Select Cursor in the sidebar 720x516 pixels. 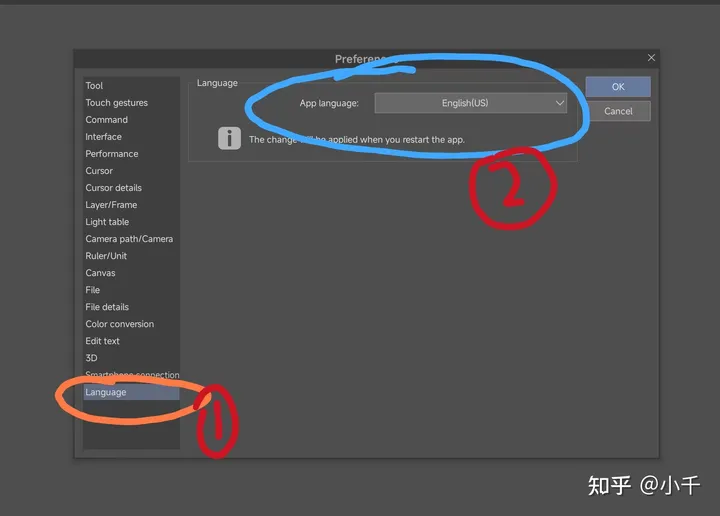[99, 171]
